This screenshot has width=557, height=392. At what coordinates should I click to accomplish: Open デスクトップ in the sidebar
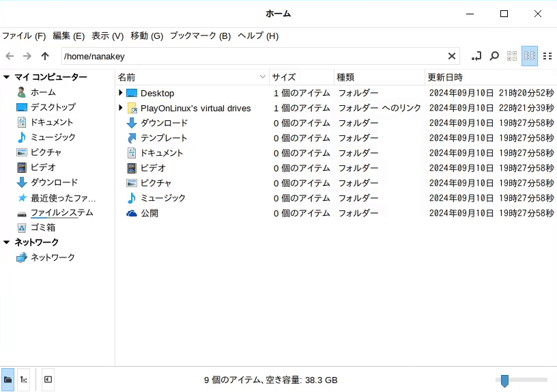tap(53, 107)
